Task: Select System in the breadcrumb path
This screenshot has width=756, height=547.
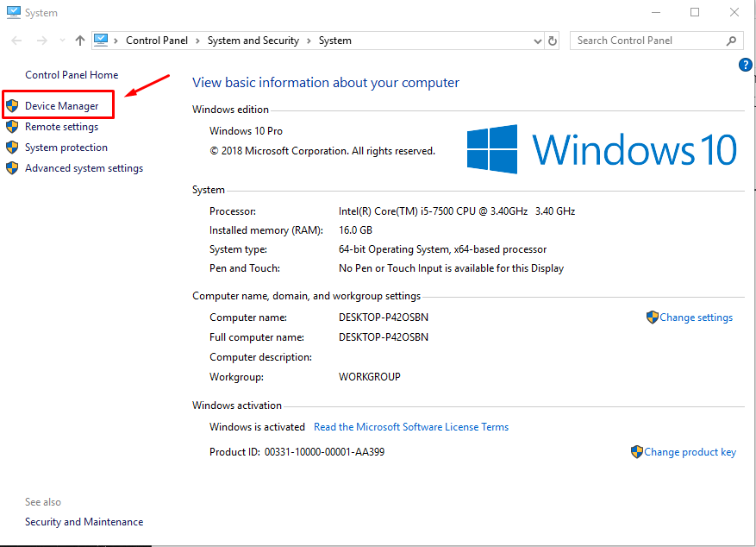Action: pyautogui.click(x=335, y=41)
